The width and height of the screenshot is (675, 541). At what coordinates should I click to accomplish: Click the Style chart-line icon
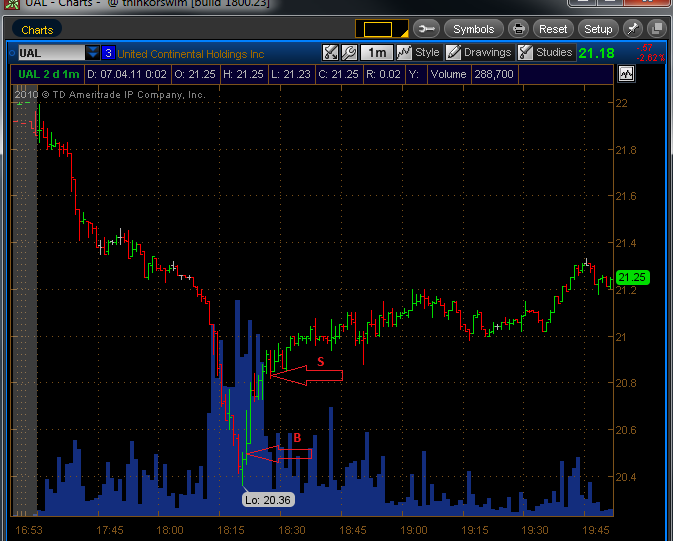[x=404, y=53]
